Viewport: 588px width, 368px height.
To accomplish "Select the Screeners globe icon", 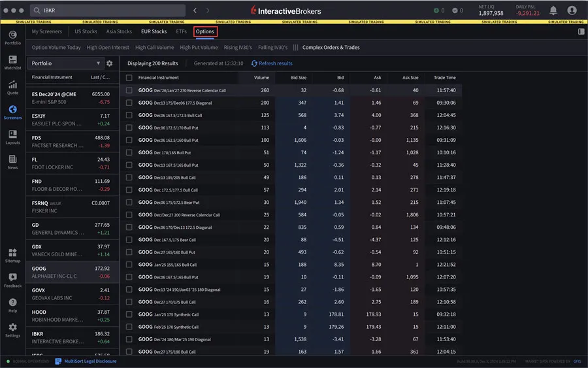I will pyautogui.click(x=13, y=110).
